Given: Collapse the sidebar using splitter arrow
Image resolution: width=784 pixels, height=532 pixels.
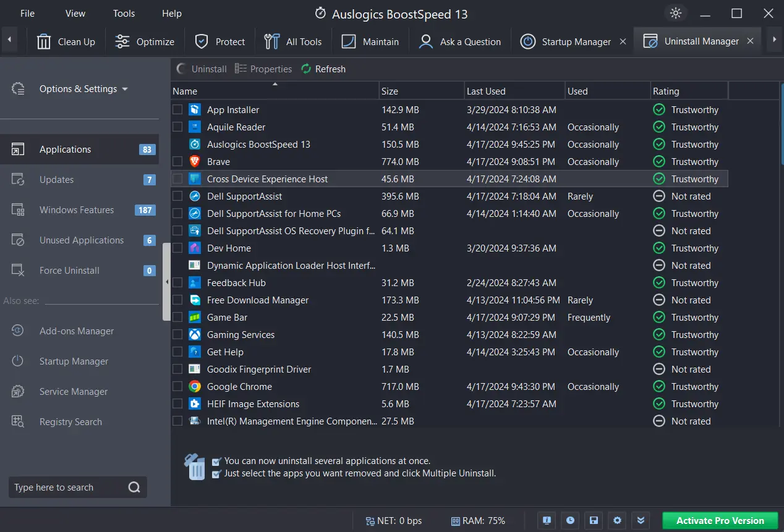Looking at the screenshot, I should pyautogui.click(x=166, y=282).
